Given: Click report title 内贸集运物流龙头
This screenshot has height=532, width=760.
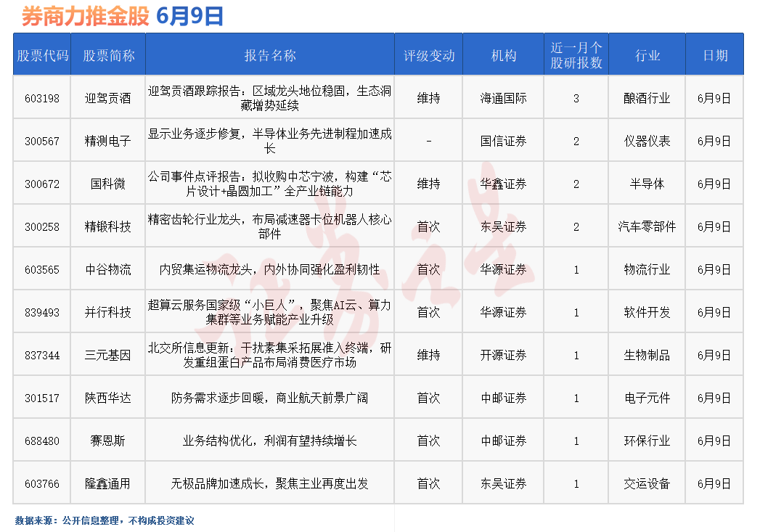Looking at the screenshot, I should (269, 269).
